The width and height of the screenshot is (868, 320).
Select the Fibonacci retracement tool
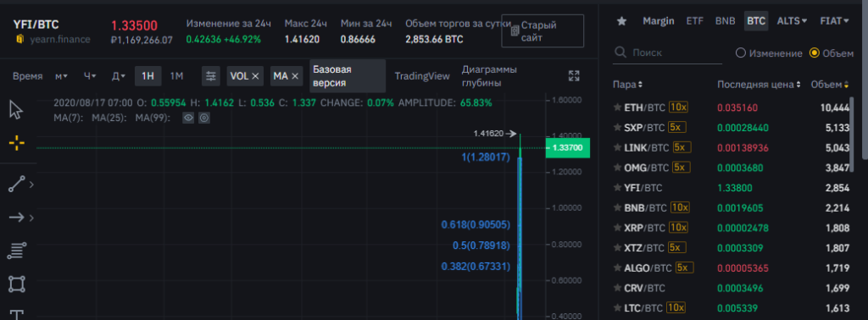[17, 251]
